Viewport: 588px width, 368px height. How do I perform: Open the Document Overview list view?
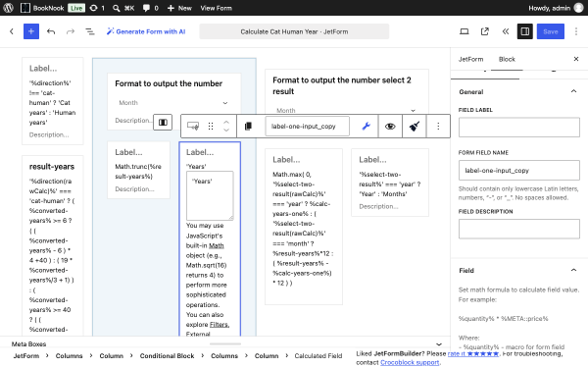tap(90, 31)
